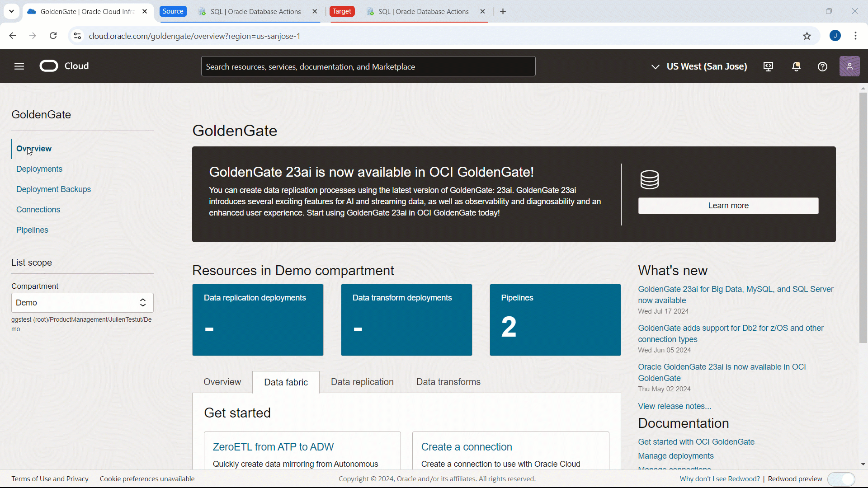Bookmark the page with the star icon

coord(807,36)
